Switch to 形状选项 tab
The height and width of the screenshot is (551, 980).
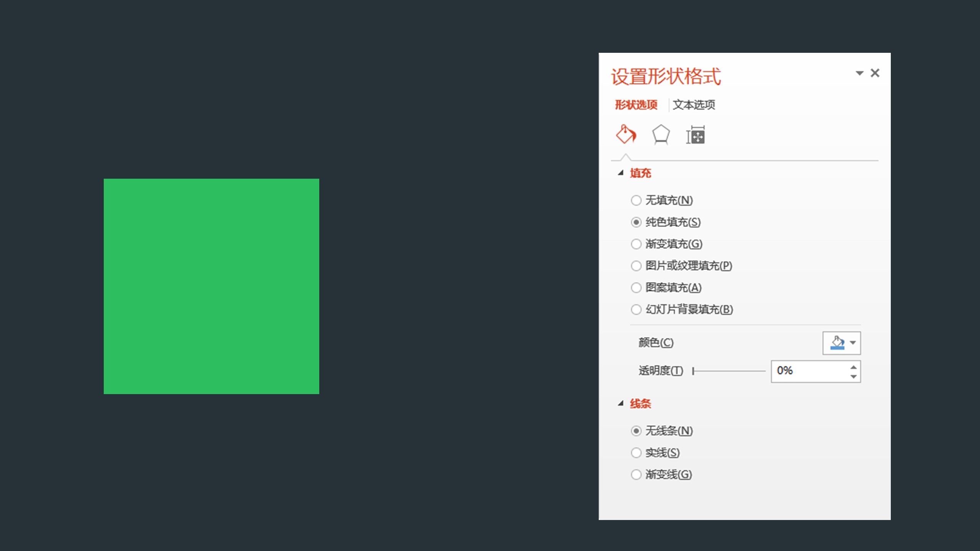point(636,105)
